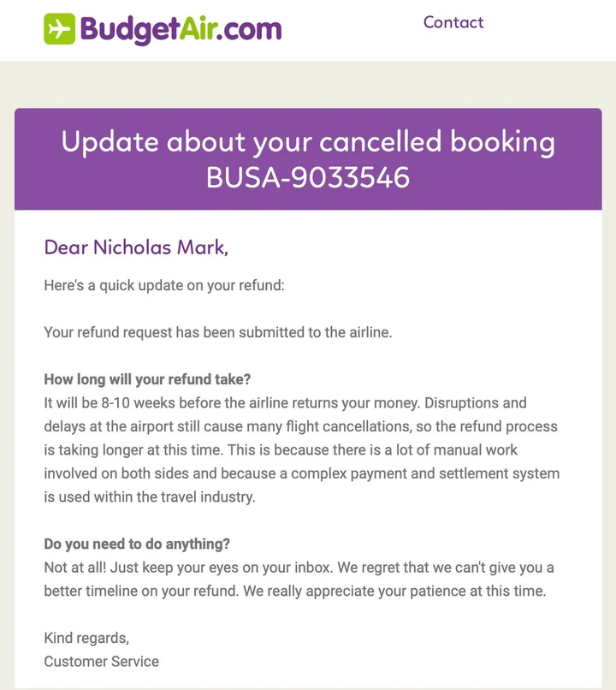Click the booking number BUSA-9033546
The width and height of the screenshot is (616, 690).
click(x=307, y=176)
